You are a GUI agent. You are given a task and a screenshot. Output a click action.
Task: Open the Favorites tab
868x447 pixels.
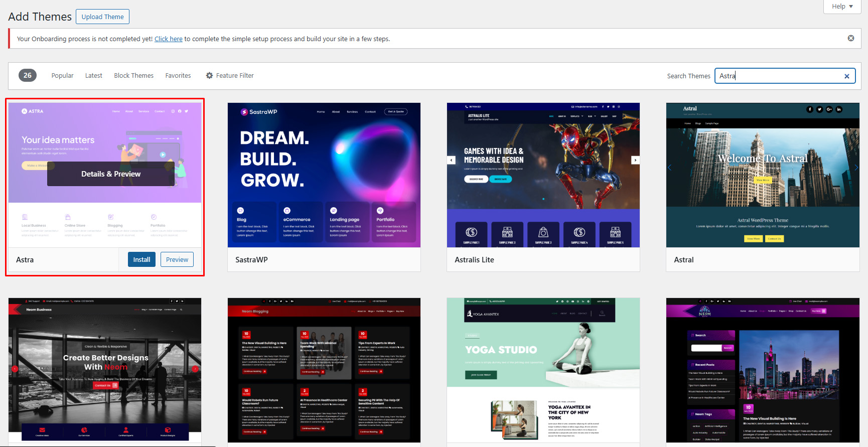tap(178, 76)
